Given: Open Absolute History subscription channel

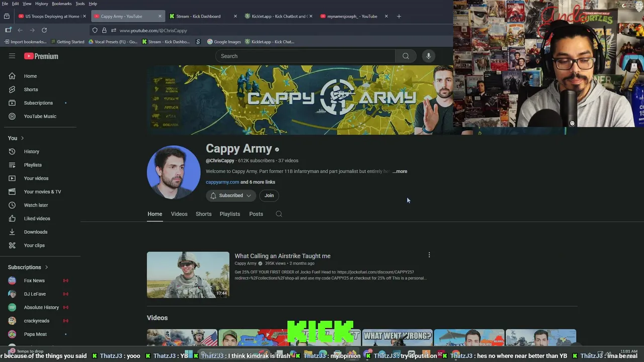Looking at the screenshot, I should [40, 307].
